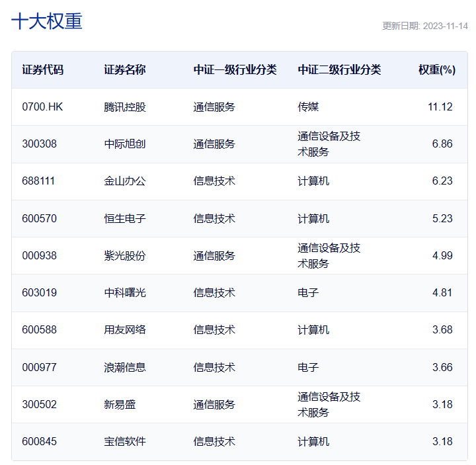Click stock code 603019
Image resolution: width=476 pixels, height=465 pixels.
(x=39, y=292)
